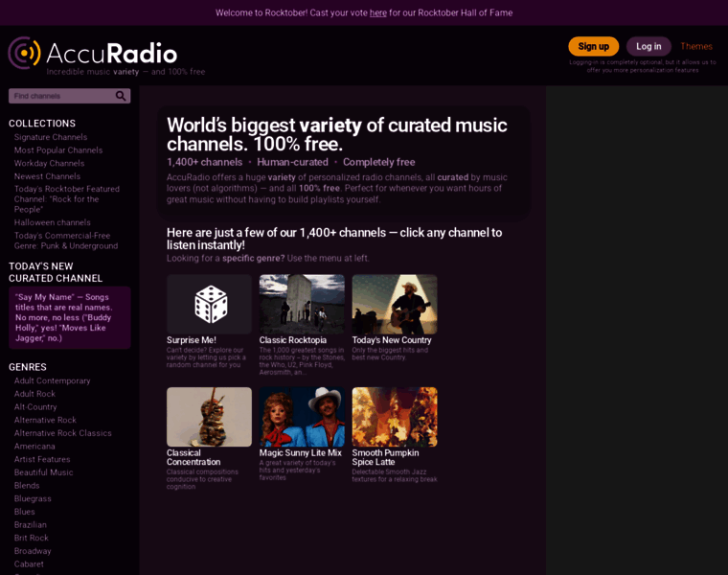Click Classical Concentration title text
The image size is (728, 575).
[x=193, y=457]
